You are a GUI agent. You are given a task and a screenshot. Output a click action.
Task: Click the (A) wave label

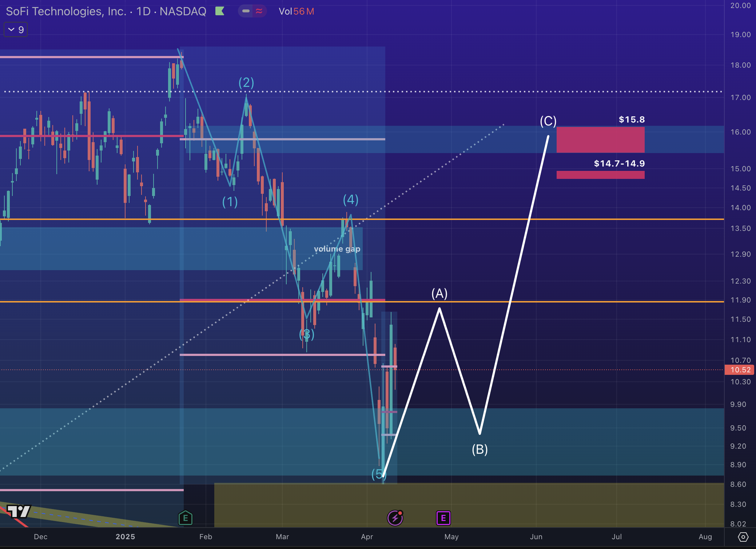tap(439, 293)
